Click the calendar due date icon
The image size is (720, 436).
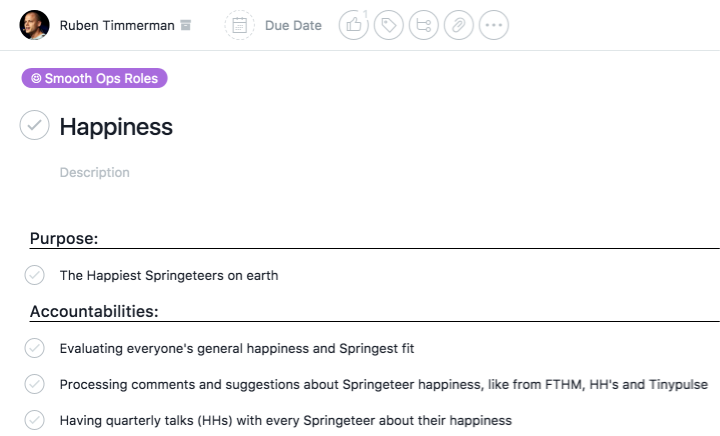pos(239,25)
